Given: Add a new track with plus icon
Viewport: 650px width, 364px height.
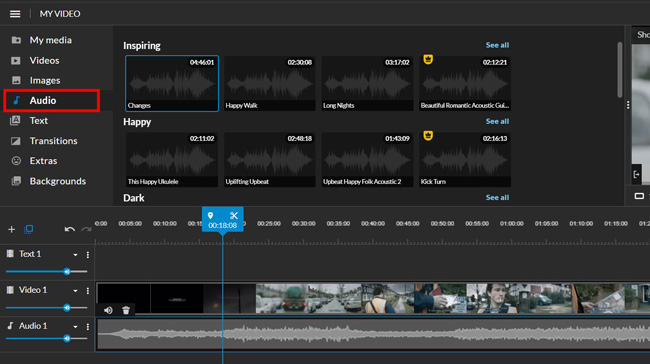Looking at the screenshot, I should [12, 229].
